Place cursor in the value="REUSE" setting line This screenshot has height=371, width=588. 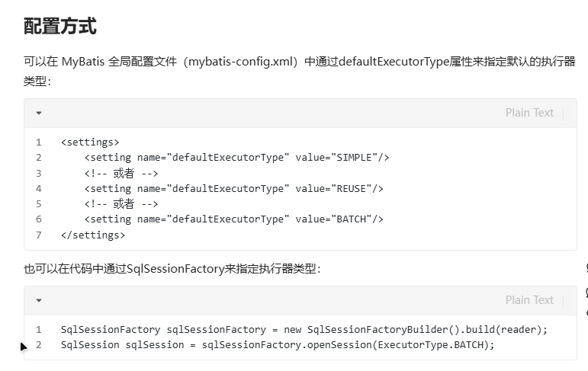pyautogui.click(x=233, y=188)
